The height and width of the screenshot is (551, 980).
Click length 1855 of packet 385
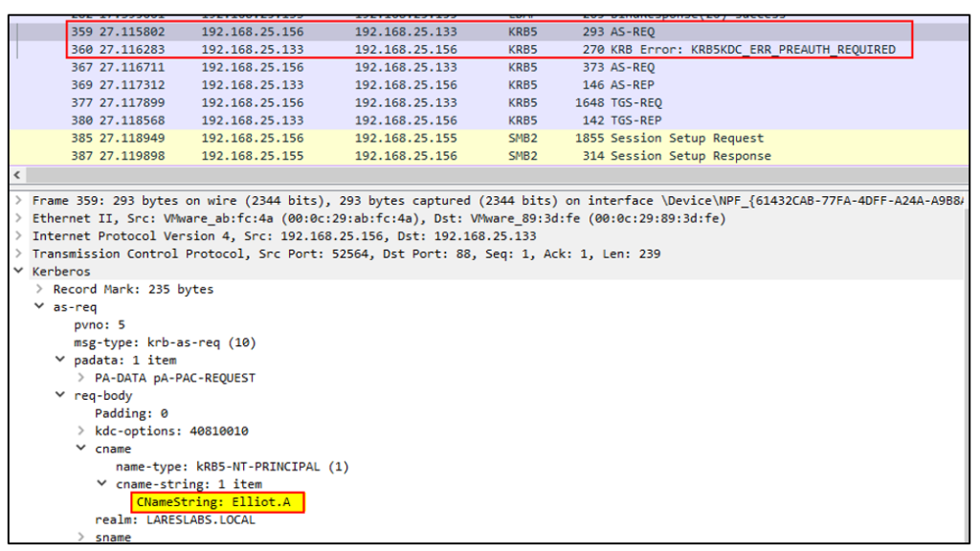pos(590,138)
